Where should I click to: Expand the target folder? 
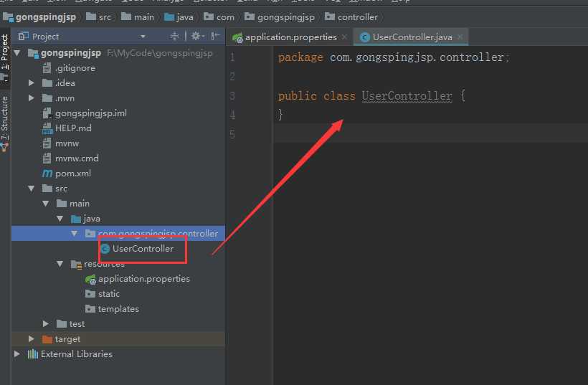click(32, 339)
